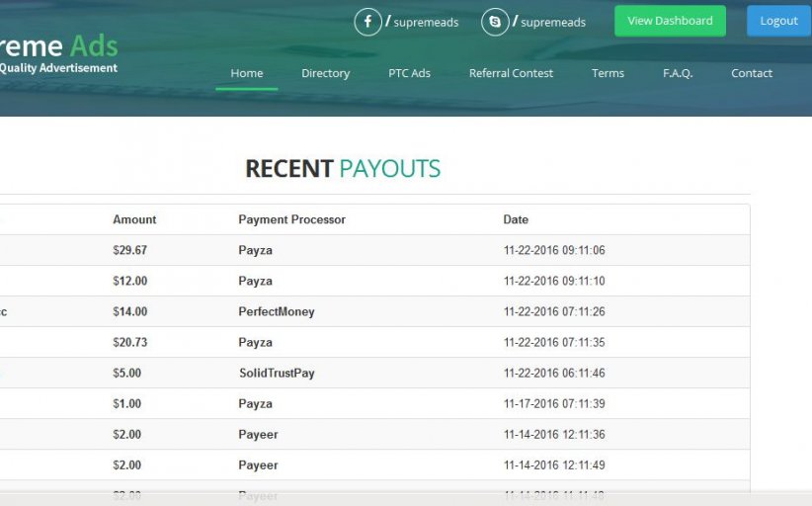812x506 pixels.
Task: Click the $29.67 payout amount
Action: (129, 250)
